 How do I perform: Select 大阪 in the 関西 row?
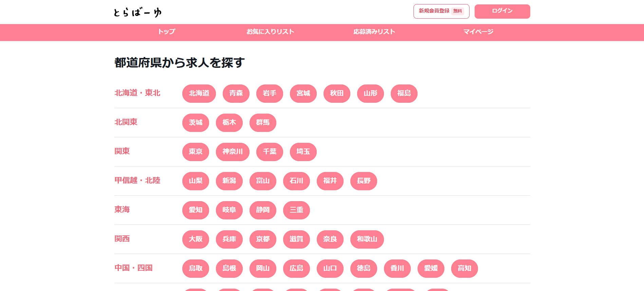pyautogui.click(x=196, y=239)
